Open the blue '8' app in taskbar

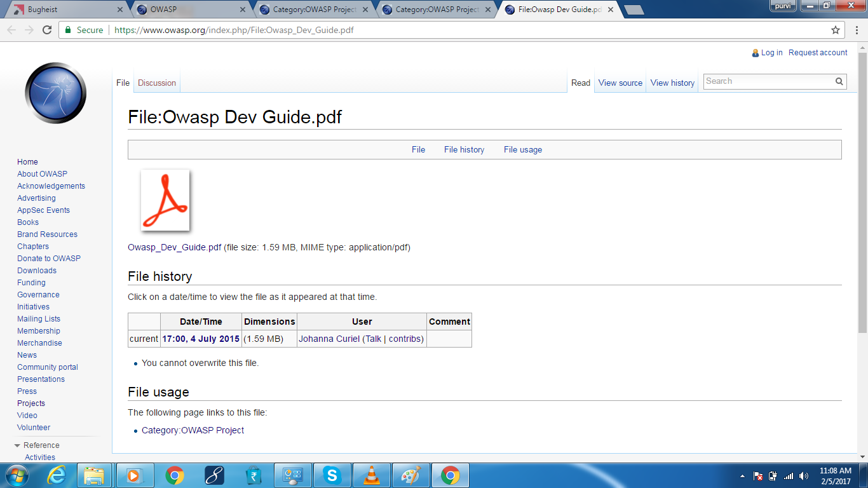(x=214, y=475)
